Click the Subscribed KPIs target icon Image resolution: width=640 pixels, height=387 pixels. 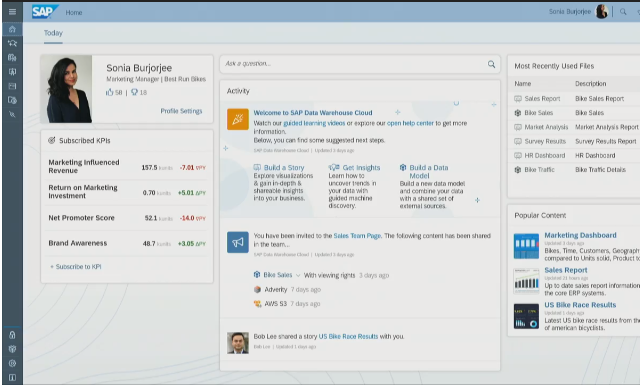coord(52,140)
